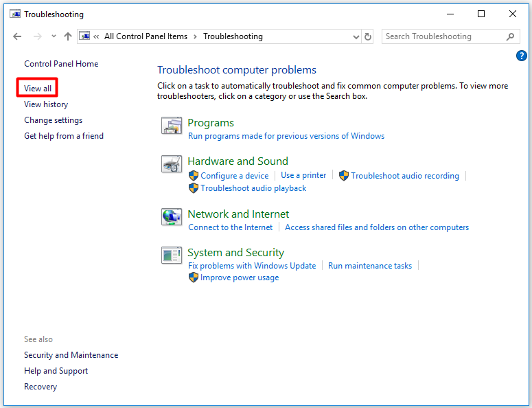Click the Hardware and Sound category icon
Image resolution: width=532 pixels, height=408 pixels.
172,164
